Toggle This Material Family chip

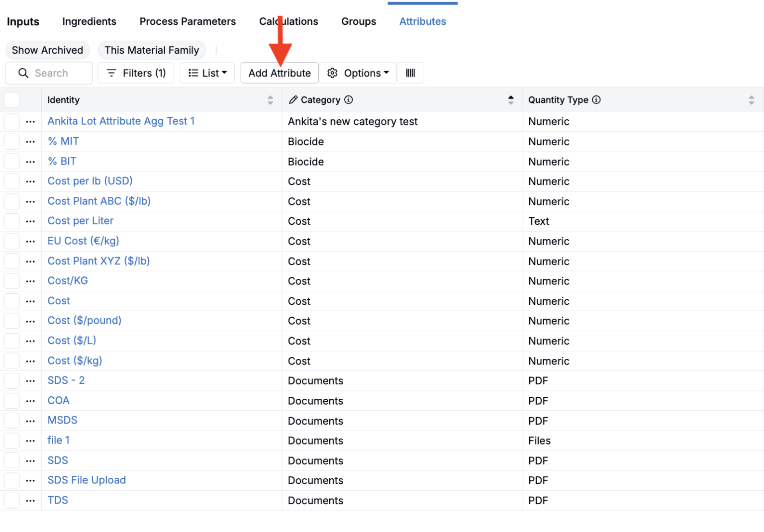pyautogui.click(x=152, y=50)
